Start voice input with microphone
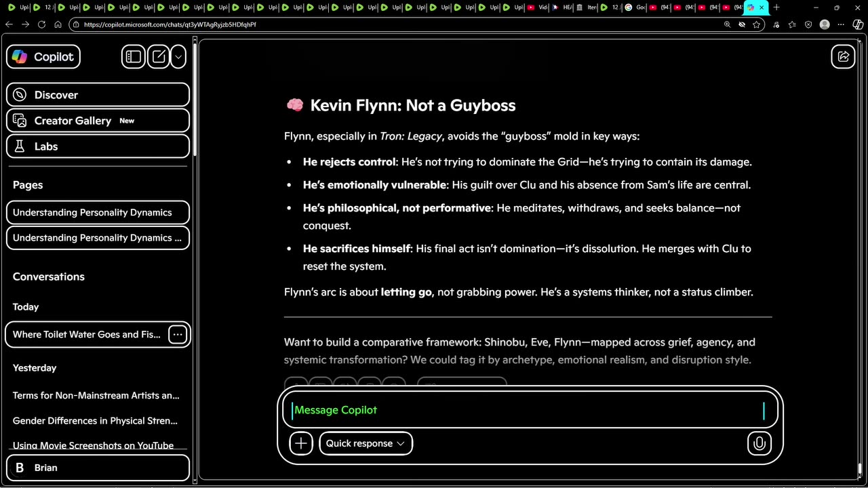The image size is (868, 488). 759,443
